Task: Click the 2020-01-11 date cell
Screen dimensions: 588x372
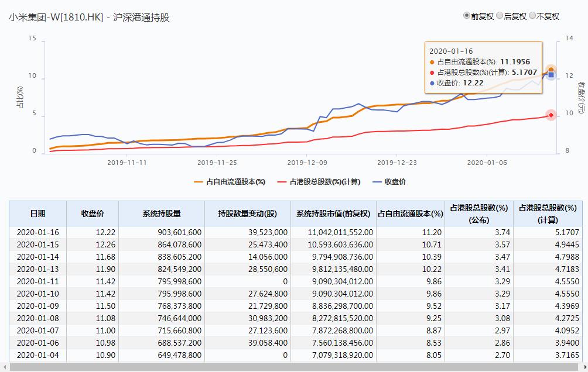Action: tap(38, 281)
